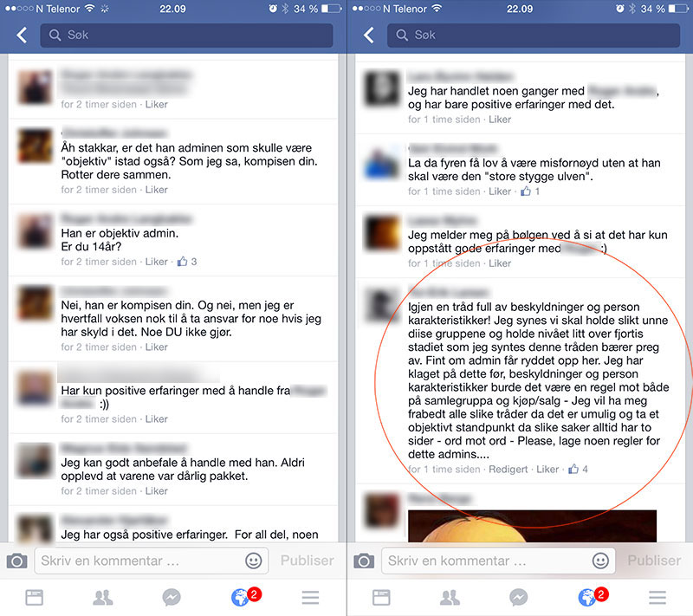Open friend requests tab in right bottom bar

[450, 598]
